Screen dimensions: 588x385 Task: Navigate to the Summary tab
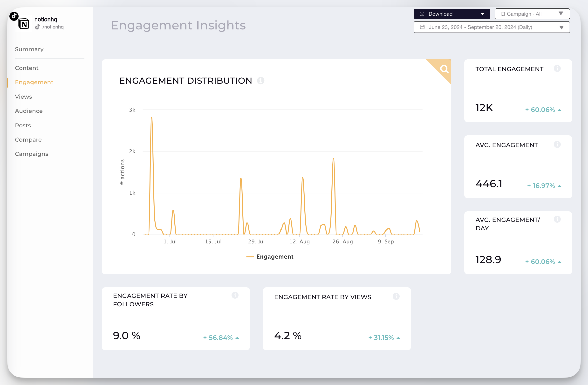pyautogui.click(x=29, y=49)
